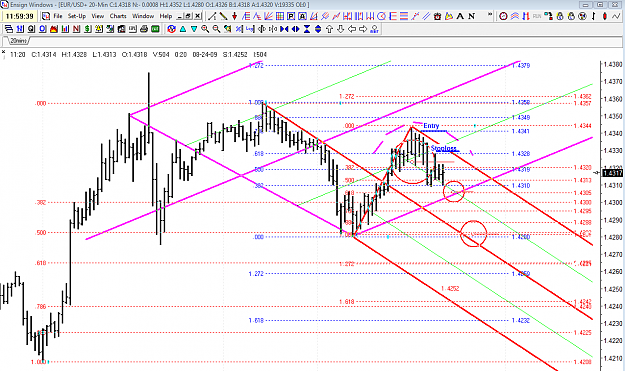Shift chart down with outline down arrow
The height and width of the screenshot is (371, 625).
340,29
